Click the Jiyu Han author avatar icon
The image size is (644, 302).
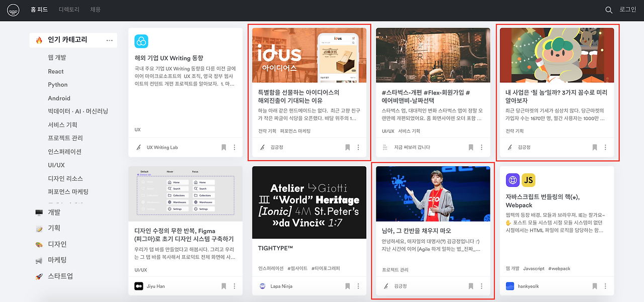click(138, 286)
